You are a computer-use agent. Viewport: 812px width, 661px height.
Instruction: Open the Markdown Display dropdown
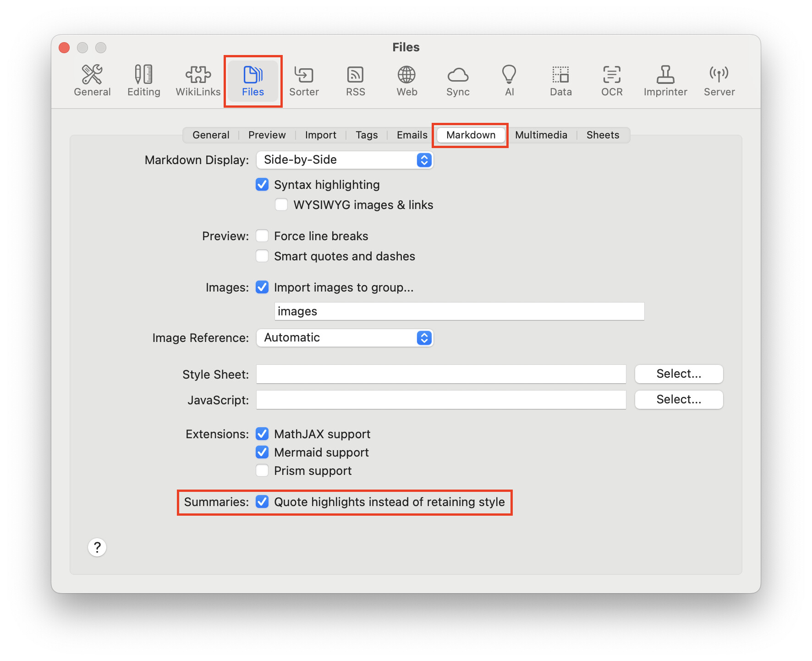point(344,160)
